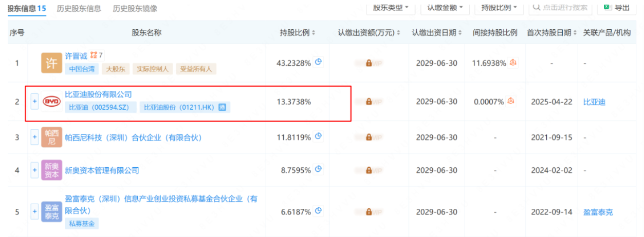Screen dimensions: 644x237
Task: Click the 2024-02-02 first holding date
Action: point(552,170)
